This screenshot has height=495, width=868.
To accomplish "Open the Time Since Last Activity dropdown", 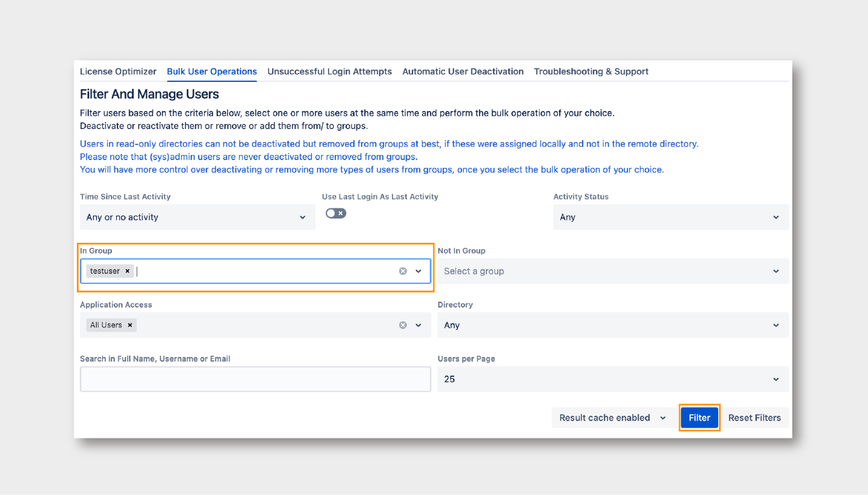I will [198, 217].
